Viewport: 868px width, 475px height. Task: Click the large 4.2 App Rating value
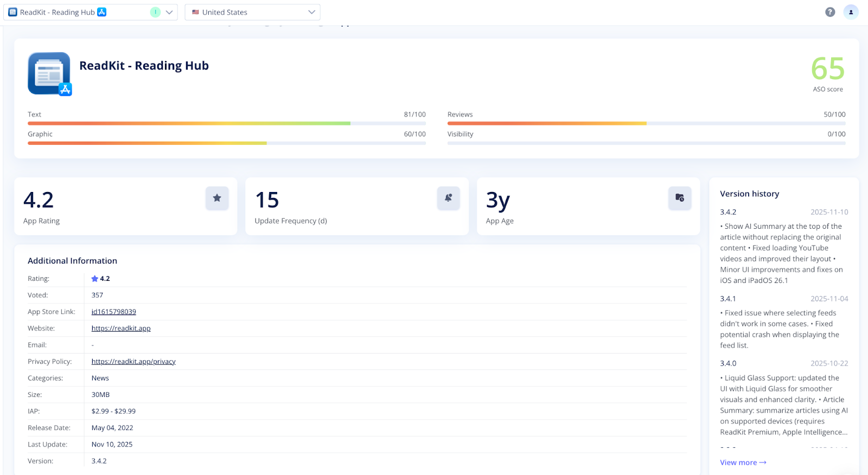coord(39,200)
